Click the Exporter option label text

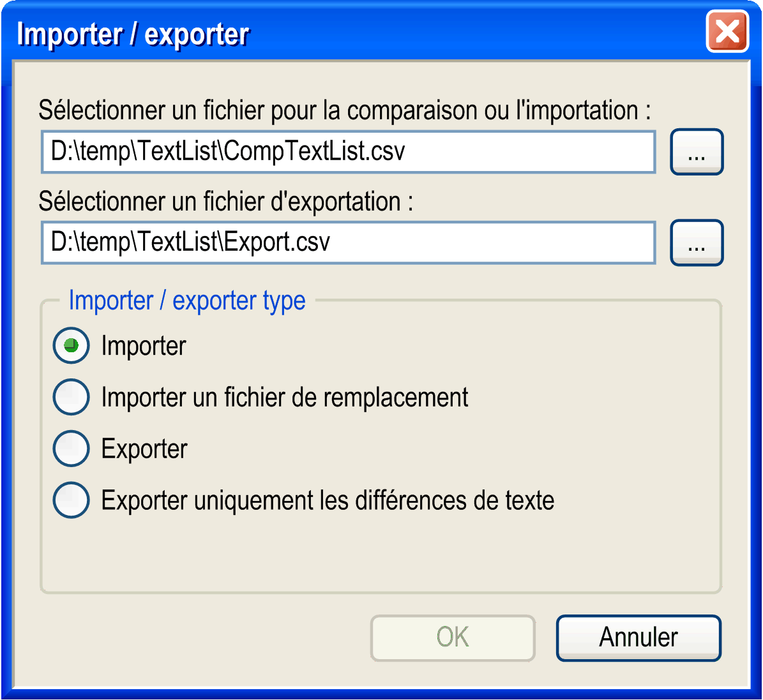pyautogui.click(x=144, y=449)
